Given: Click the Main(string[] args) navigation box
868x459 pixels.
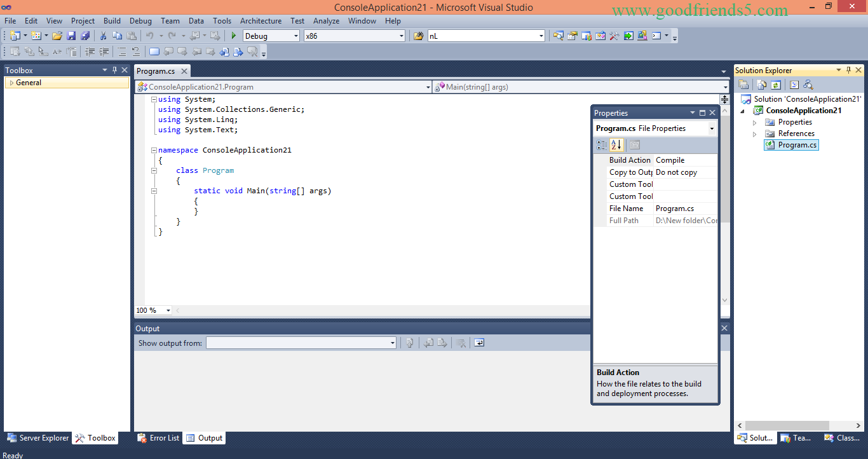Looking at the screenshot, I should 580,86.
